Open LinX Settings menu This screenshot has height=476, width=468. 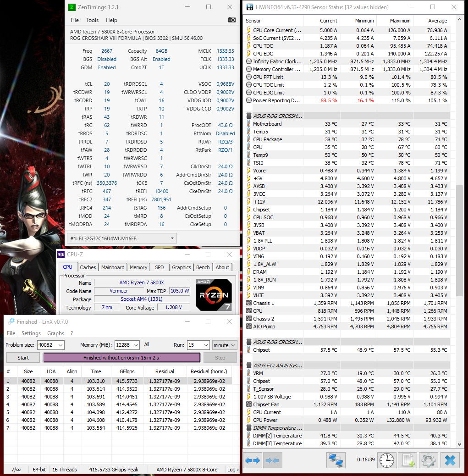31,333
